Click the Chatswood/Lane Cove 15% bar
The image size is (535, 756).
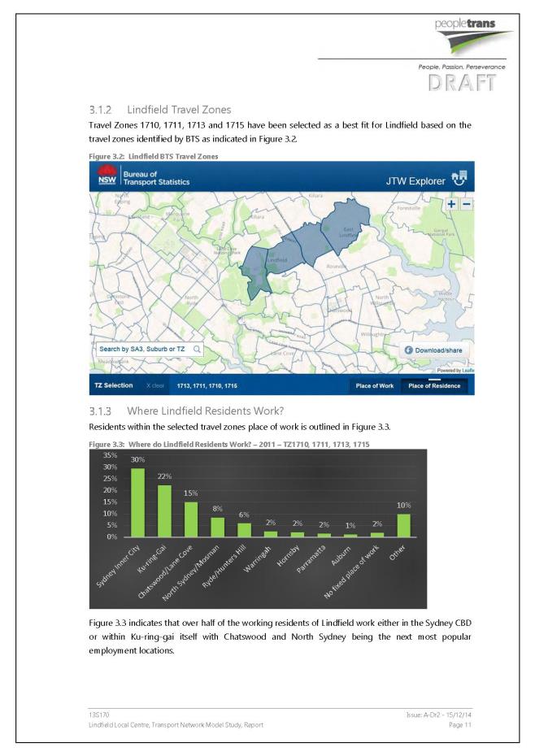191,519
